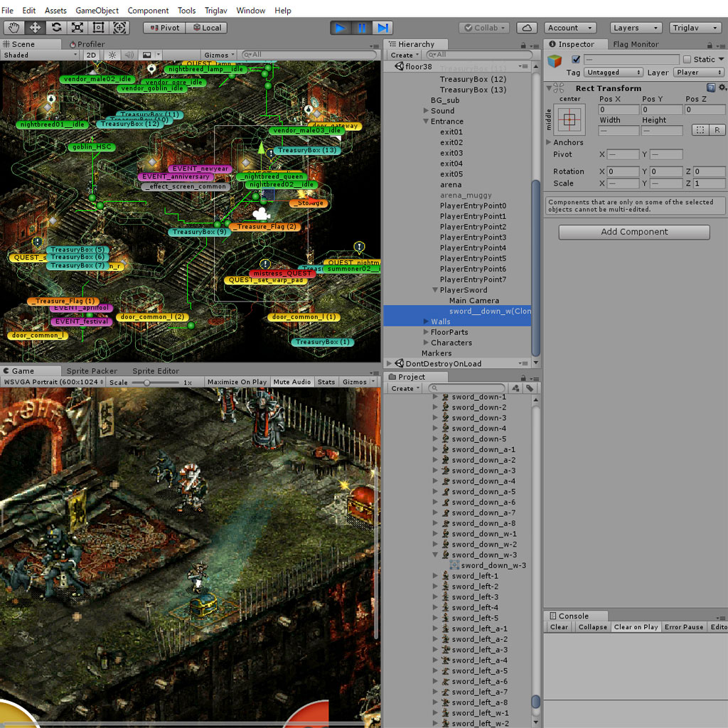Select the Rotate tool
Viewport: 728px width, 728px height.
tap(56, 28)
